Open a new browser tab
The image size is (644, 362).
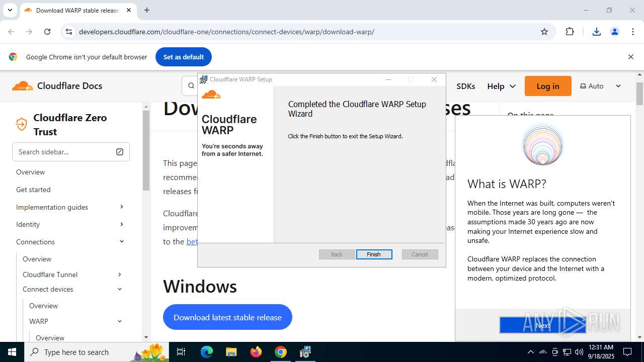point(147,10)
